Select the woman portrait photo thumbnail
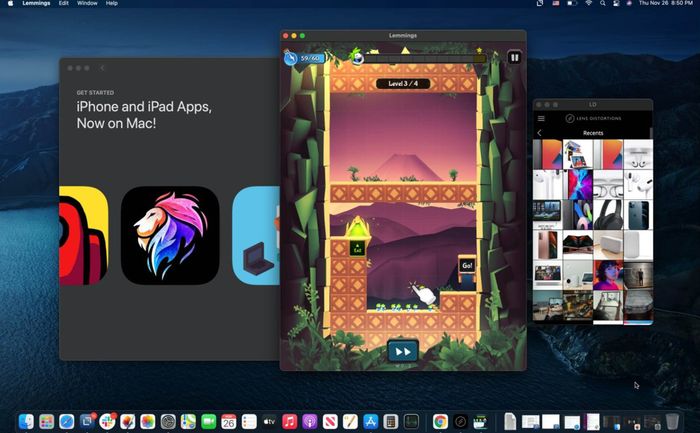 coord(608,275)
